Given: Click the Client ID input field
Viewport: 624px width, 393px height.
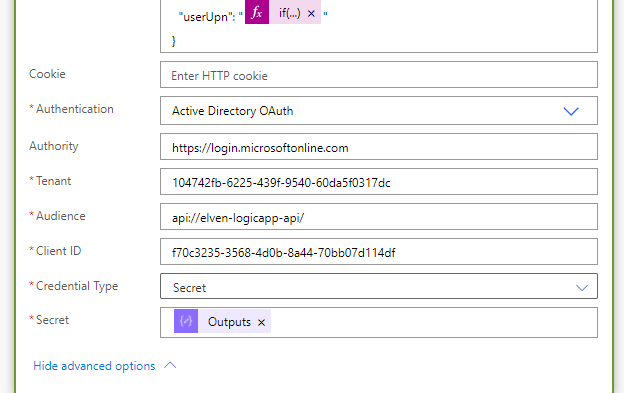Looking at the screenshot, I should click(378, 252).
